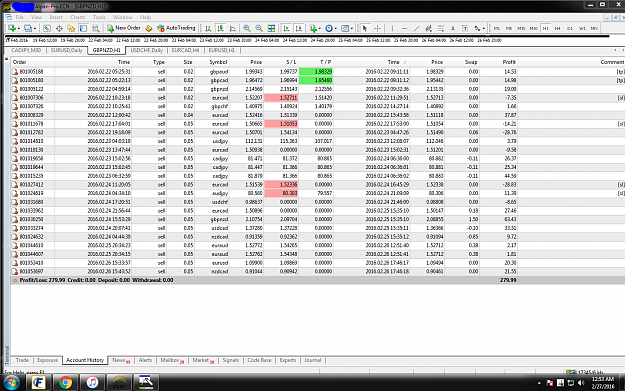The height and width of the screenshot is (391, 625).
Task: Draw a vertical line tool
Action: click(392, 28)
